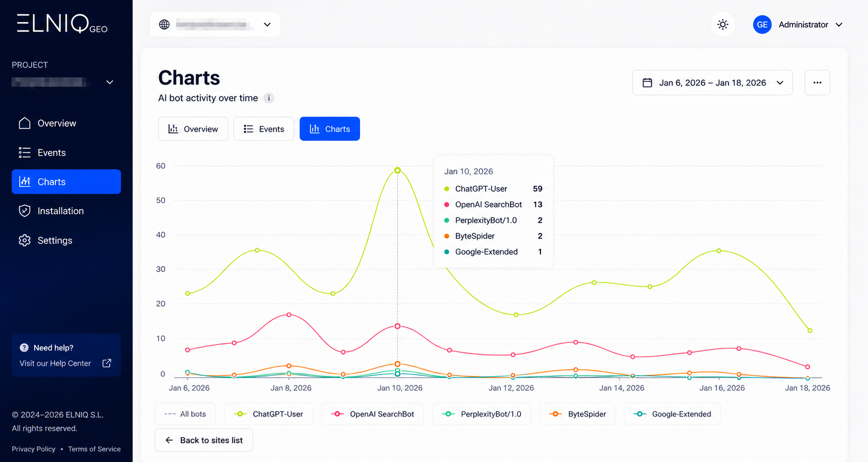Open the three-dots more options menu

click(x=817, y=83)
